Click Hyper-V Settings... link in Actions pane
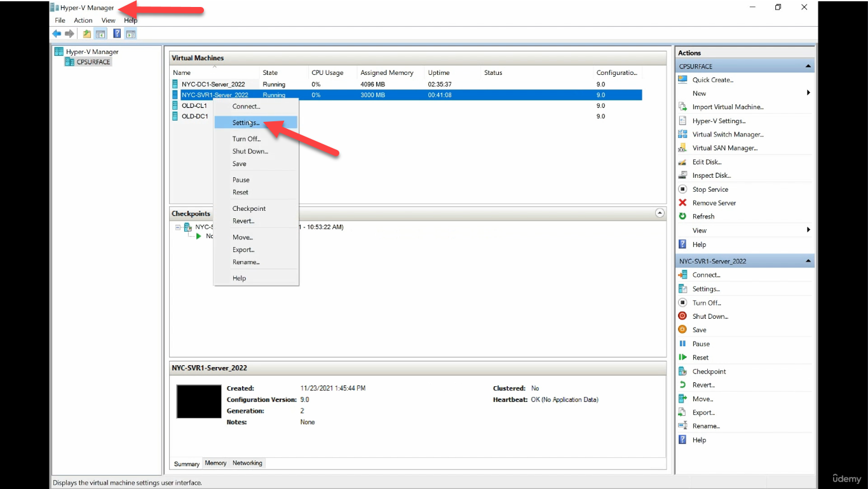This screenshot has width=868, height=489. pos(719,121)
